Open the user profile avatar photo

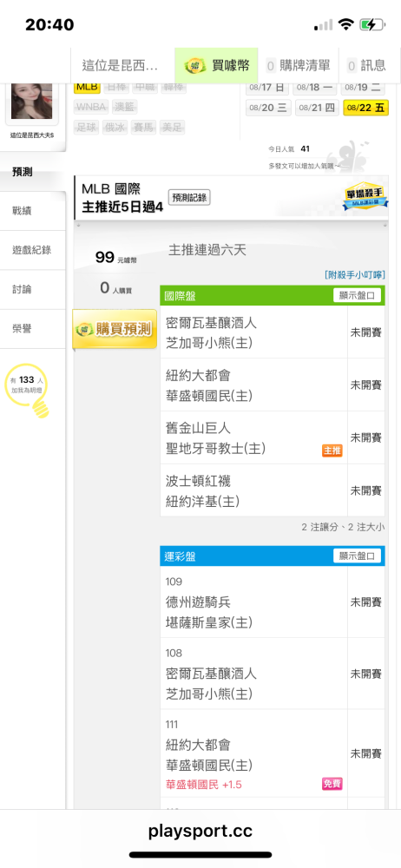click(x=31, y=101)
